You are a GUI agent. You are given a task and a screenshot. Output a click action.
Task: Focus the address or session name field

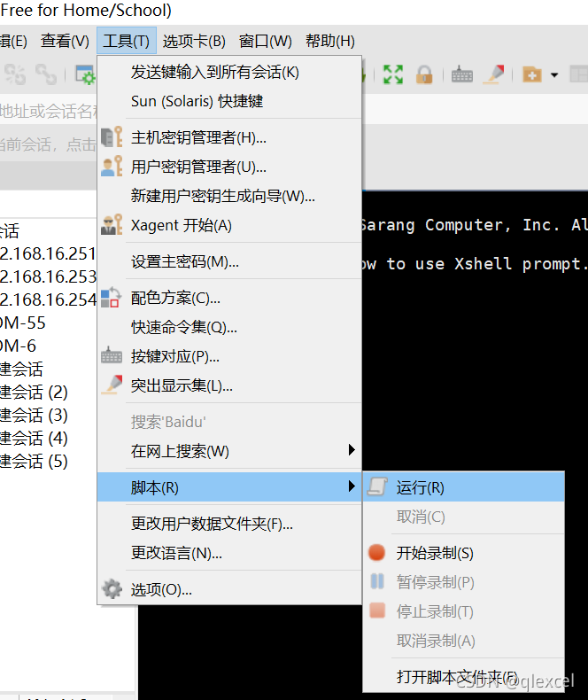point(48,111)
